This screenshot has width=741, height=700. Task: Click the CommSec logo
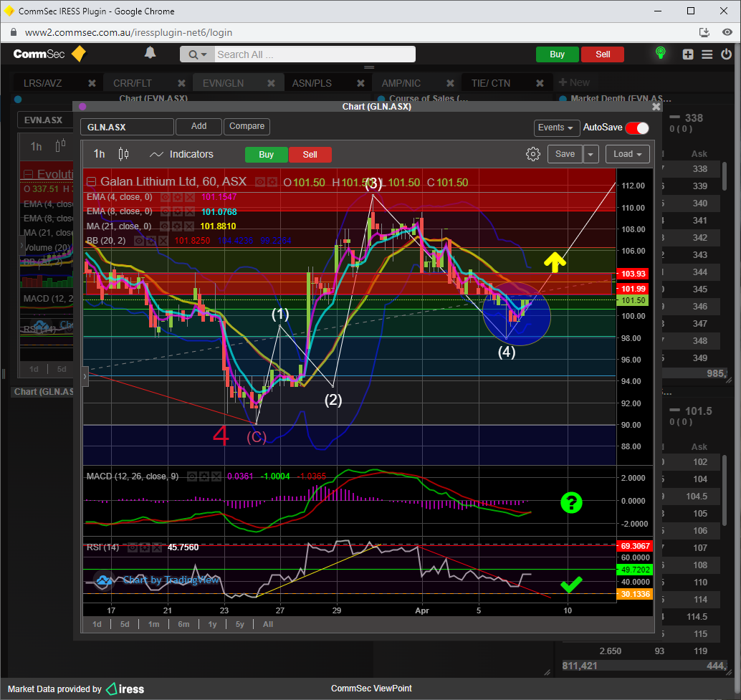pyautogui.click(x=49, y=54)
